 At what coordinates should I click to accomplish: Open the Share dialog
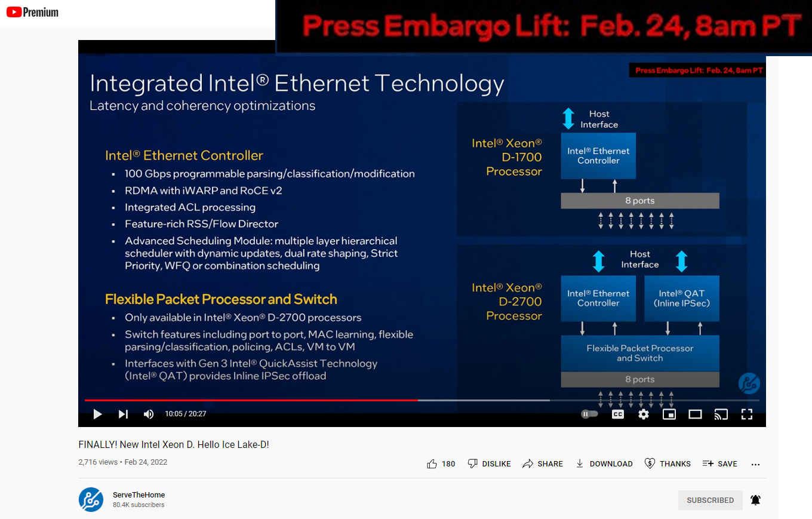pyautogui.click(x=543, y=463)
